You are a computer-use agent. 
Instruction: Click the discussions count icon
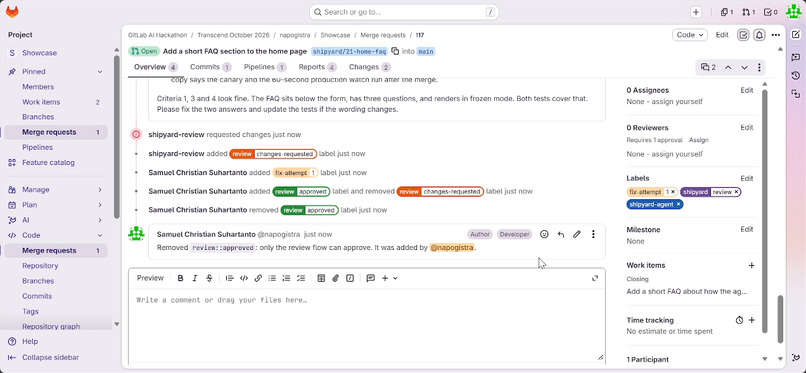point(708,67)
